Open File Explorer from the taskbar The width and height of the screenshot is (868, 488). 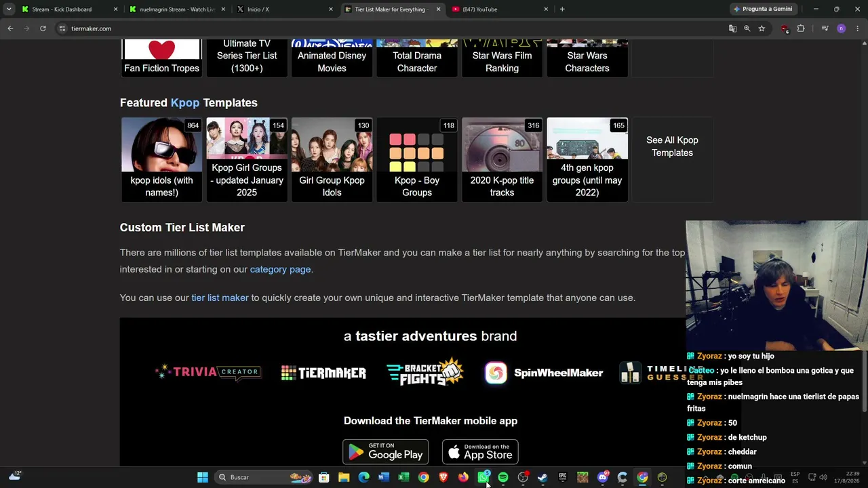click(x=344, y=477)
